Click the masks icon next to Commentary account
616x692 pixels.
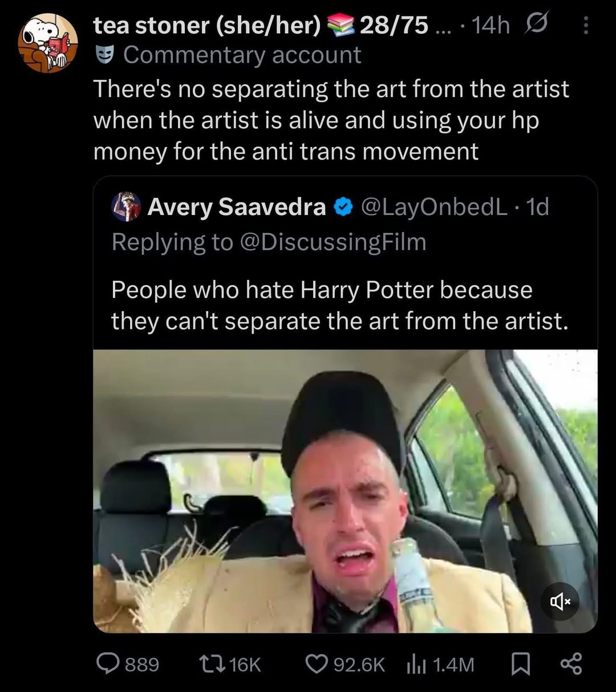pos(103,55)
